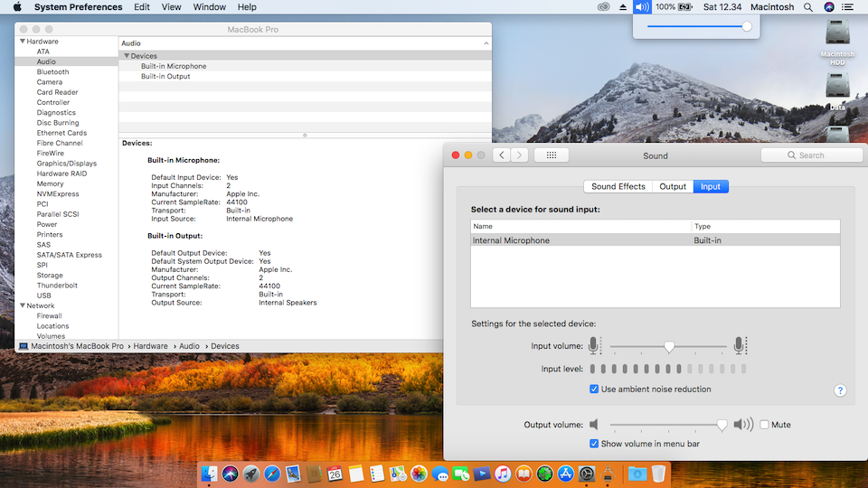Open Finder from the dock

coord(210,474)
